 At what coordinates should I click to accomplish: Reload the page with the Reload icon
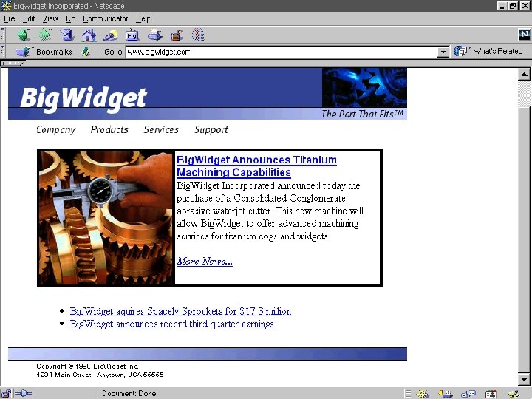[x=67, y=35]
